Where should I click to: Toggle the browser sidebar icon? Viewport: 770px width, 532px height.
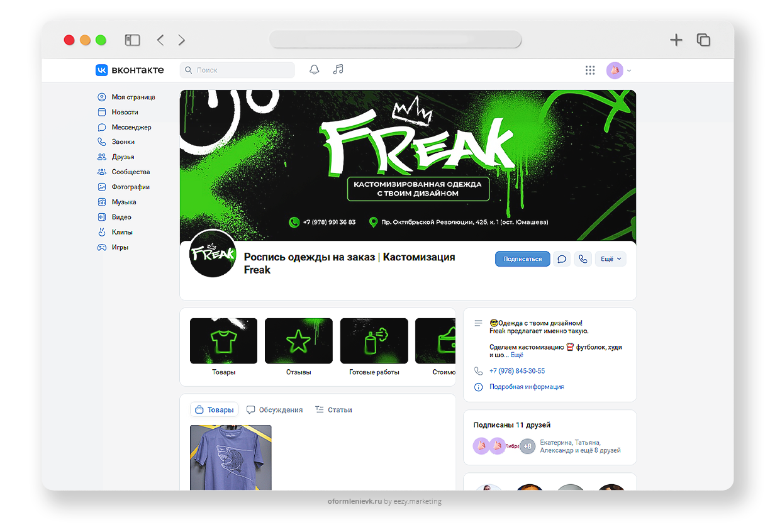tap(132, 40)
